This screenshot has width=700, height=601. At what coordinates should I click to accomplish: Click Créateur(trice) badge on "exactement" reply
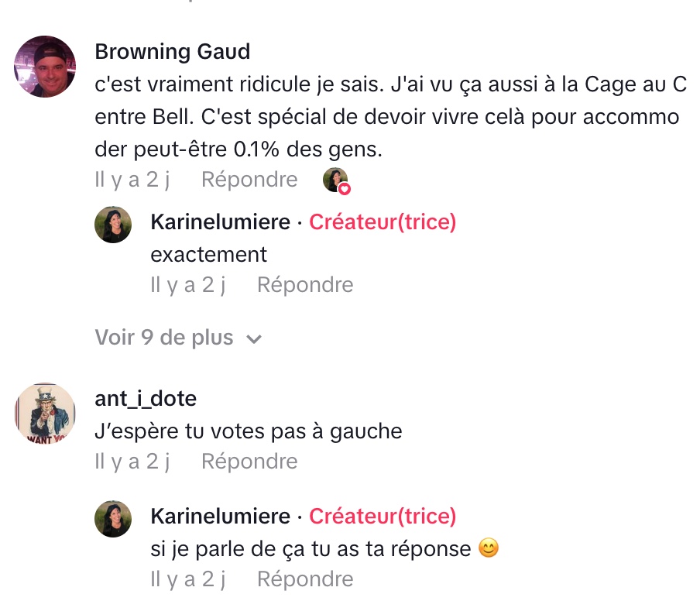click(x=383, y=222)
